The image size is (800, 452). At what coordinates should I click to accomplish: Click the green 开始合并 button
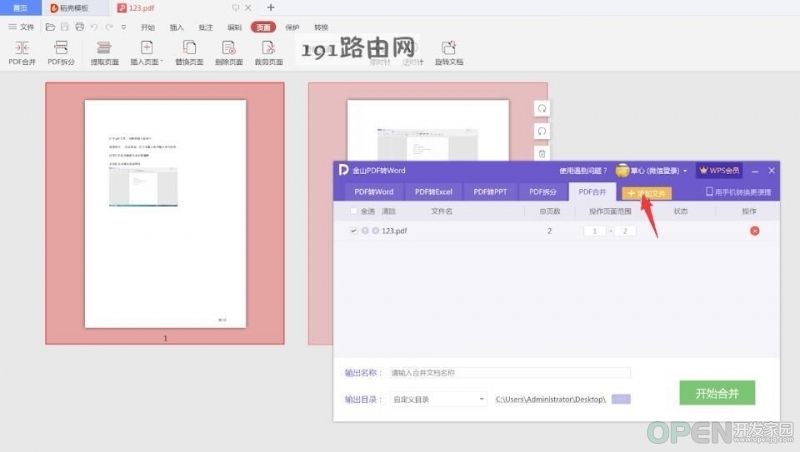[x=717, y=393]
